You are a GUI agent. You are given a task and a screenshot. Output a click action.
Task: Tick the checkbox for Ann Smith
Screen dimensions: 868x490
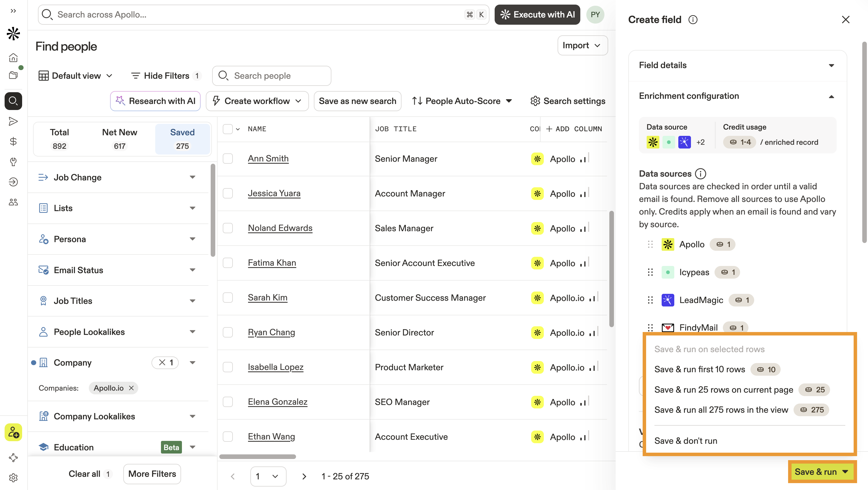[x=228, y=159]
